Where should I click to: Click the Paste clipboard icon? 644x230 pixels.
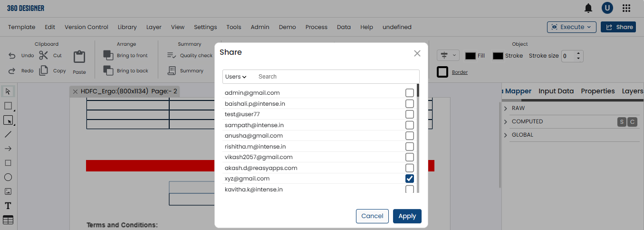[x=79, y=58]
